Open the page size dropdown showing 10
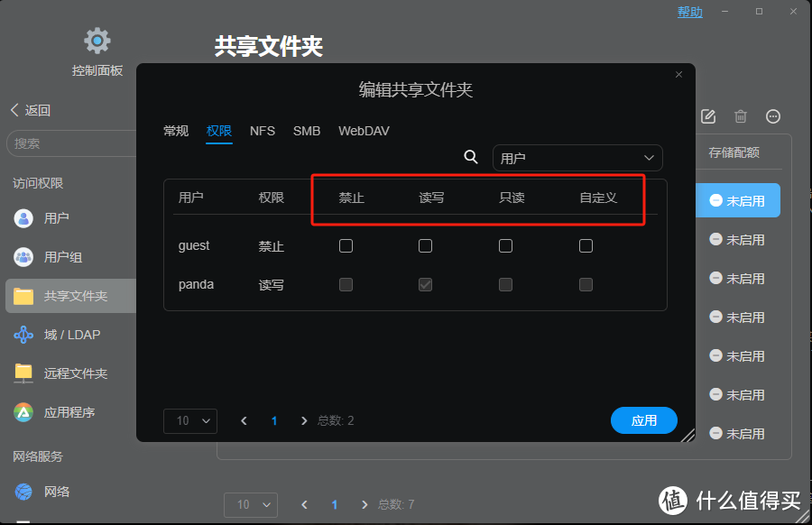Screen dimensions: 812x525 [x=189, y=420]
